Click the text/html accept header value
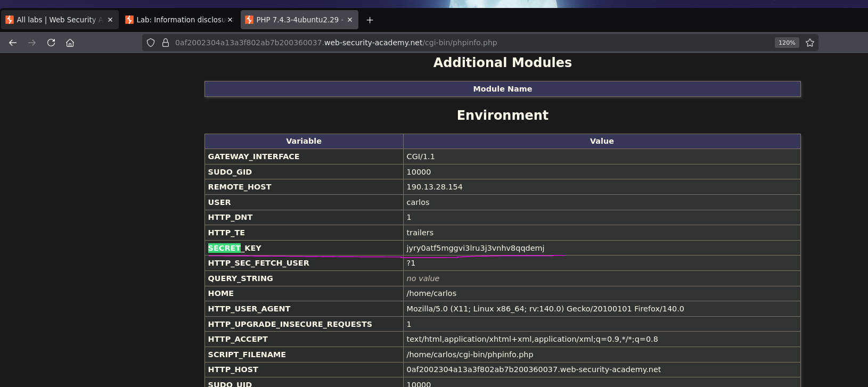Viewport: 868px width, 387px height. (x=532, y=339)
